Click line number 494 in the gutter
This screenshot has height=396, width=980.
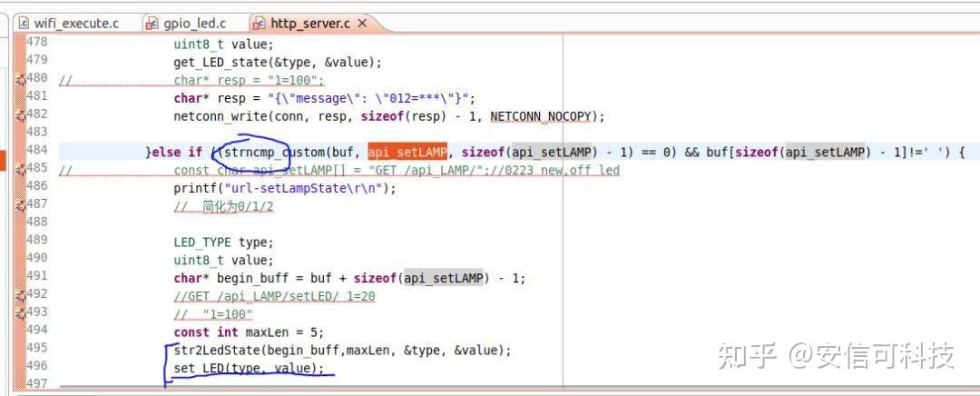pos(37,331)
